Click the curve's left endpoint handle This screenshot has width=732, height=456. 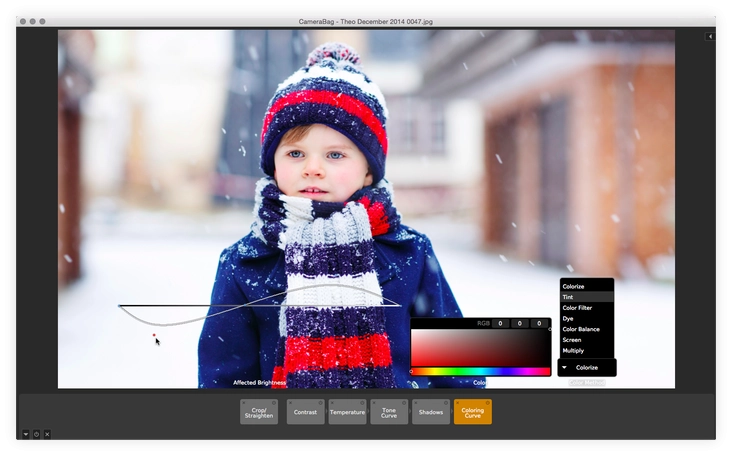tap(120, 306)
